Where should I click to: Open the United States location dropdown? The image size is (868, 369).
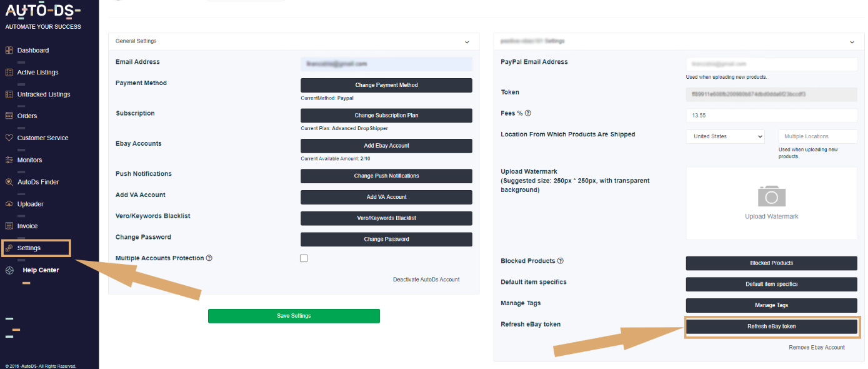(726, 136)
